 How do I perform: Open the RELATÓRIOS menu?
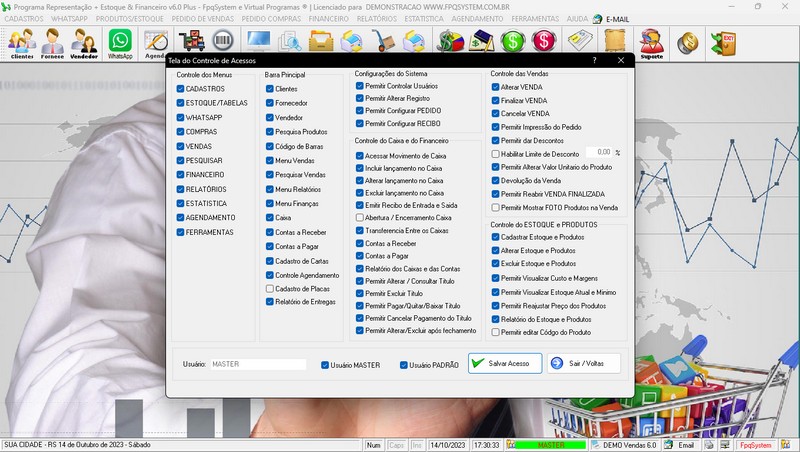click(x=377, y=19)
